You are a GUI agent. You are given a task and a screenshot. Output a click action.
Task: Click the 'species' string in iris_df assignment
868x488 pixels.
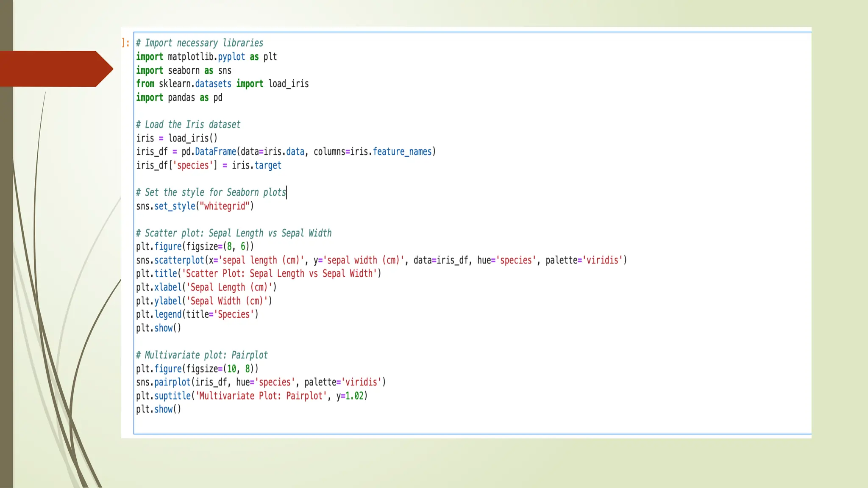coord(193,165)
